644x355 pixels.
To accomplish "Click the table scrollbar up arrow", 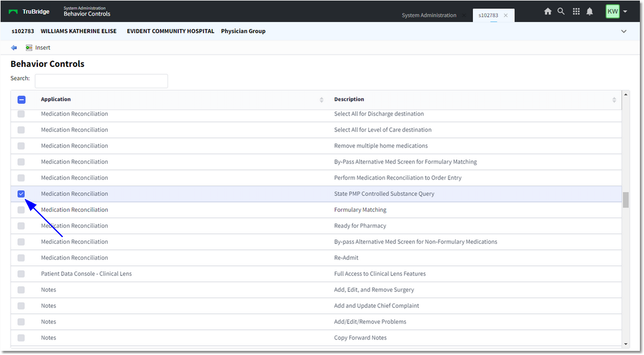I will pyautogui.click(x=626, y=95).
